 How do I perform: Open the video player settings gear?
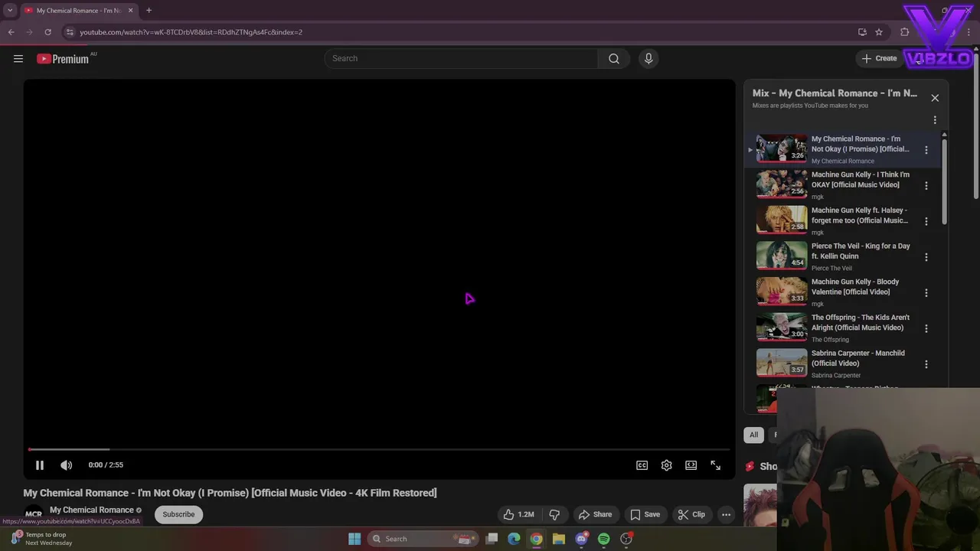[667, 465]
